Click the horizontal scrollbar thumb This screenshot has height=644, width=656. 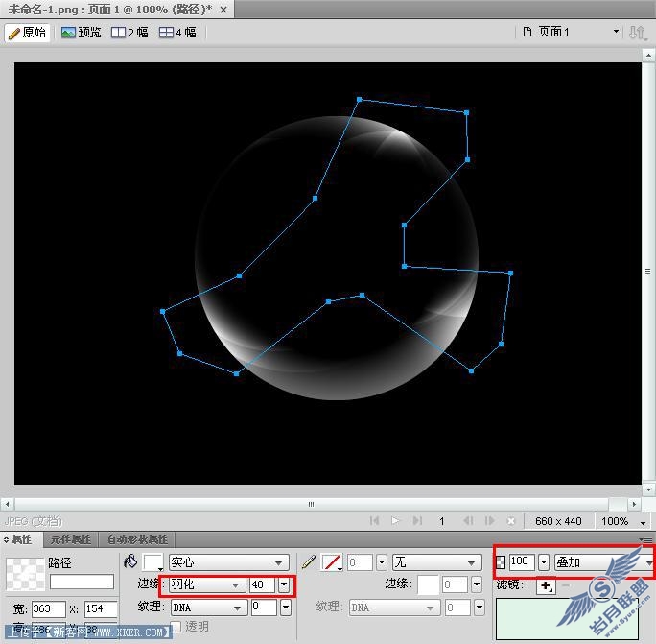point(312,504)
